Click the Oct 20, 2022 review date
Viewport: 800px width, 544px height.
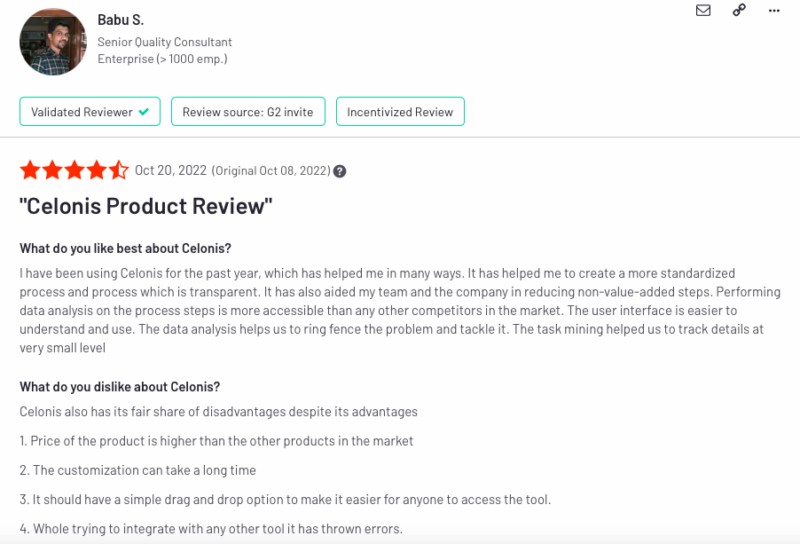170,170
